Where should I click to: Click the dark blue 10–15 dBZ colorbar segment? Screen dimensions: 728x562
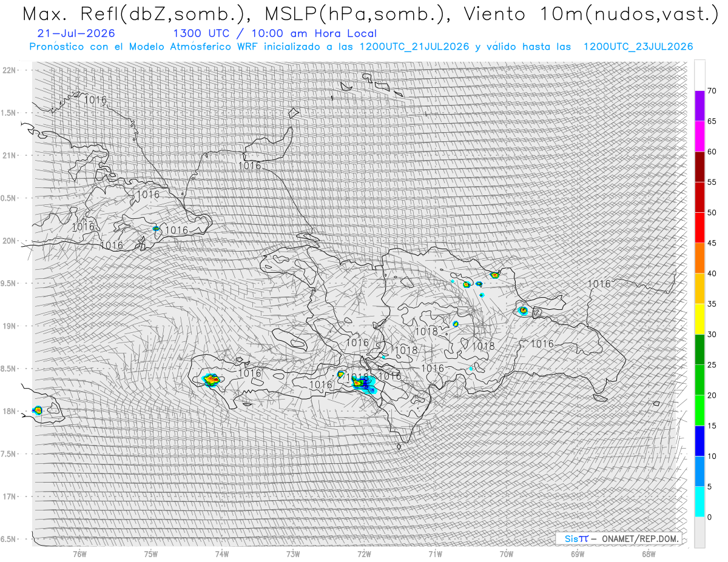699,441
